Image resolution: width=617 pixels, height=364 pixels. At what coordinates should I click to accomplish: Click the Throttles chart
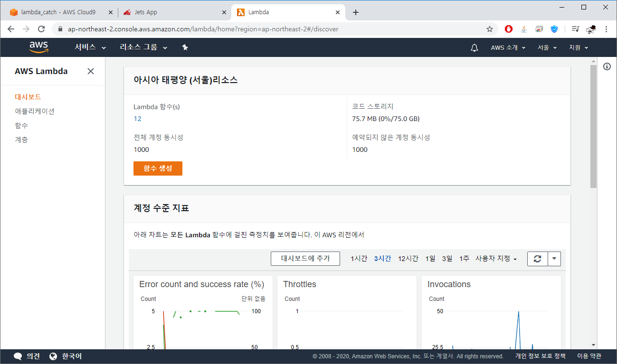pos(347,313)
